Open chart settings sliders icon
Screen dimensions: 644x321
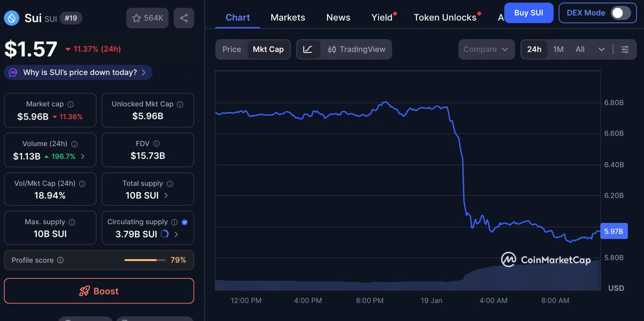625,49
